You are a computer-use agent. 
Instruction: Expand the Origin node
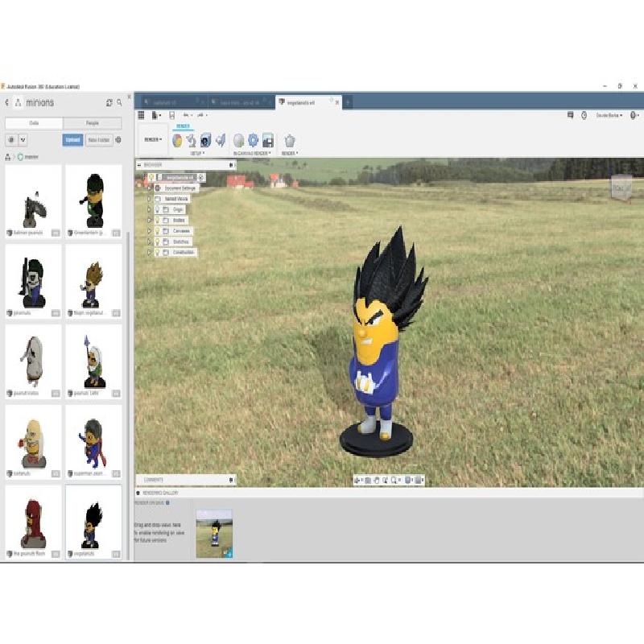tap(150, 210)
